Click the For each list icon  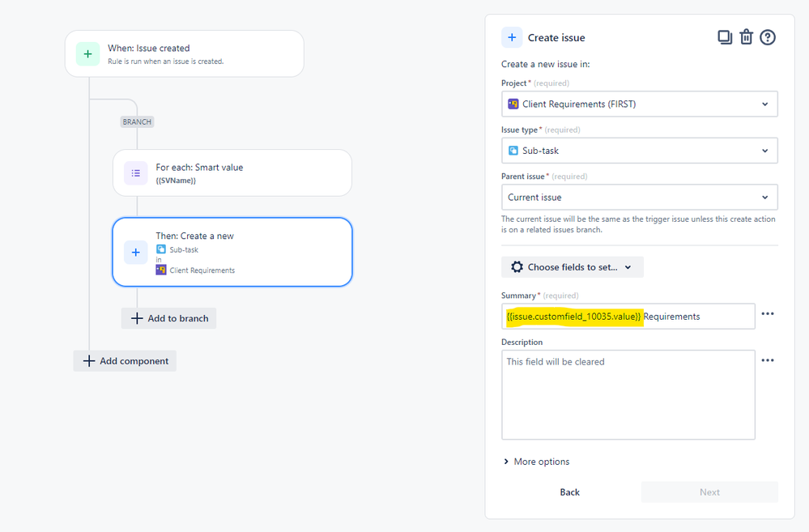(x=136, y=172)
